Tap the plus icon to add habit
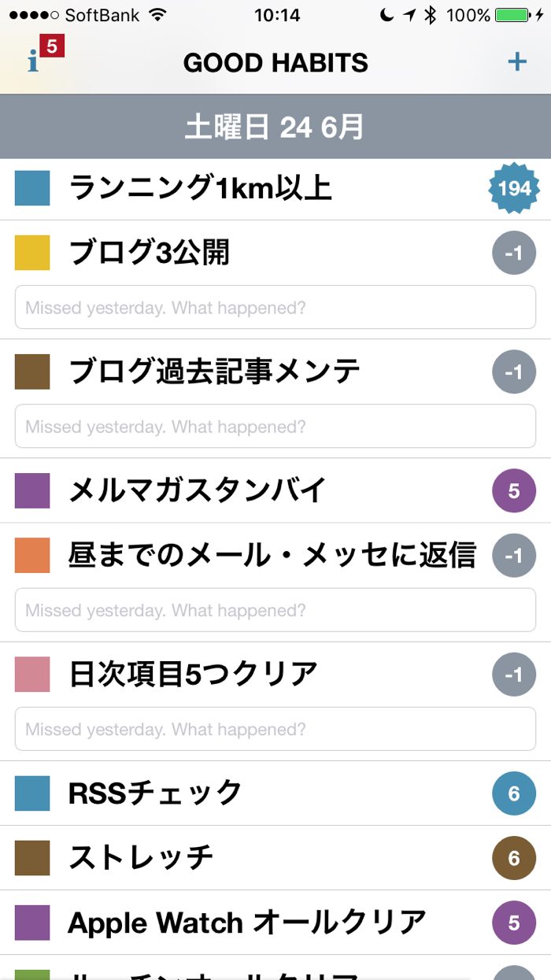Viewport: 551px width, 980px height. tap(517, 61)
